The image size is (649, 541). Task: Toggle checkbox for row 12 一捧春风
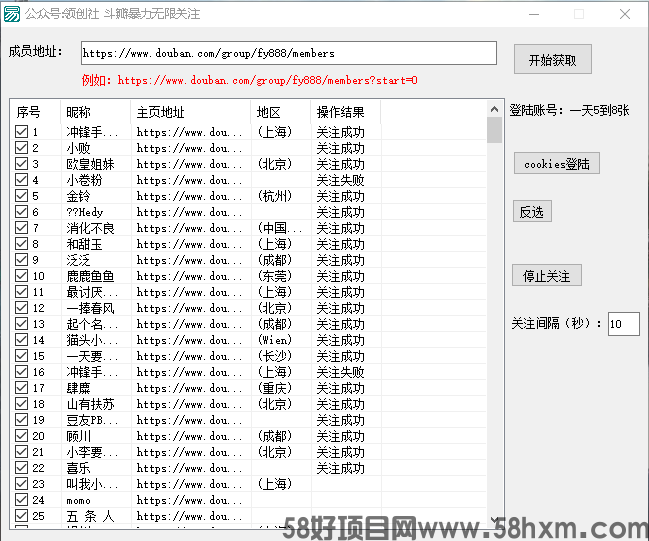22,308
